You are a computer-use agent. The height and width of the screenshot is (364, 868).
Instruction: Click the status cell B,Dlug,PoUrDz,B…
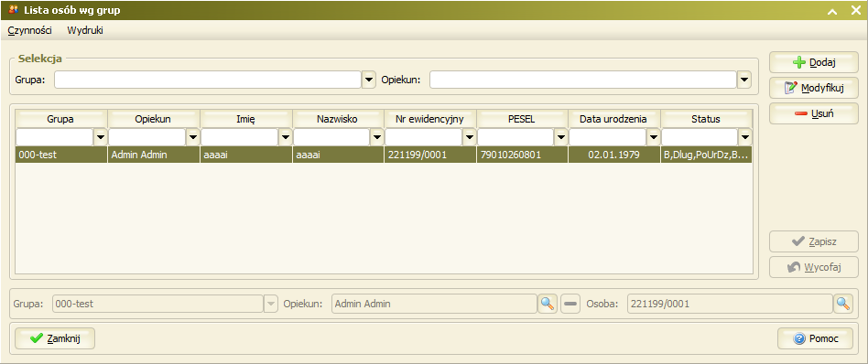[706, 155]
